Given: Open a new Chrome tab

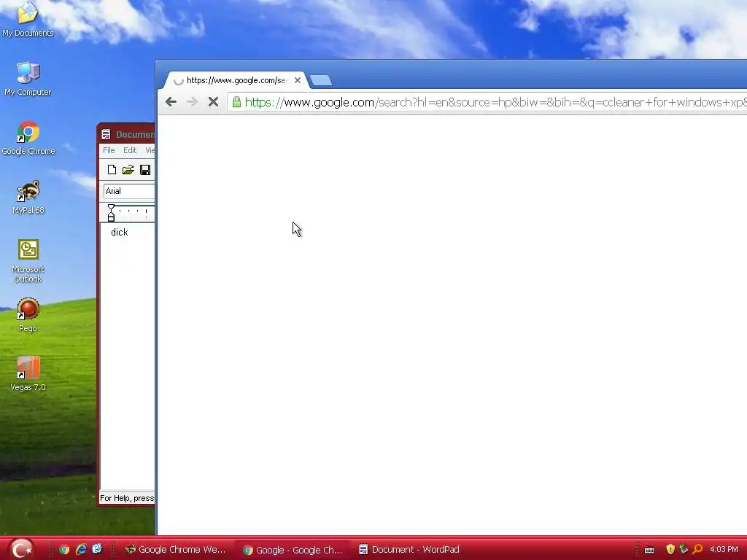Looking at the screenshot, I should pos(321,80).
